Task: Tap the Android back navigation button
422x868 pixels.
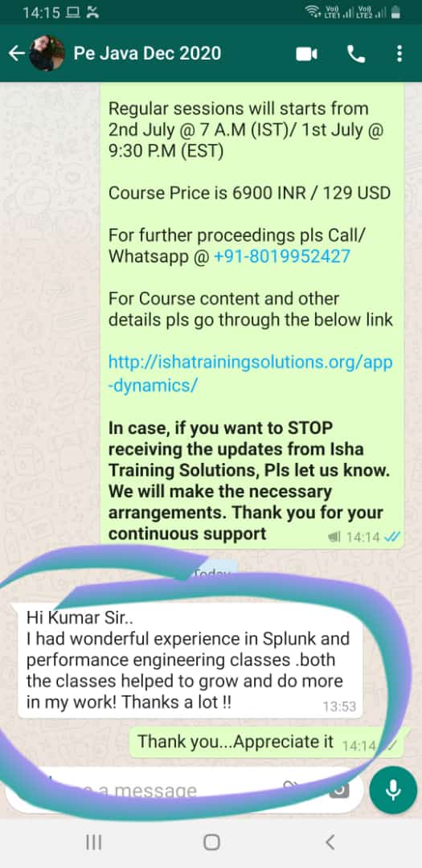Action: click(330, 842)
